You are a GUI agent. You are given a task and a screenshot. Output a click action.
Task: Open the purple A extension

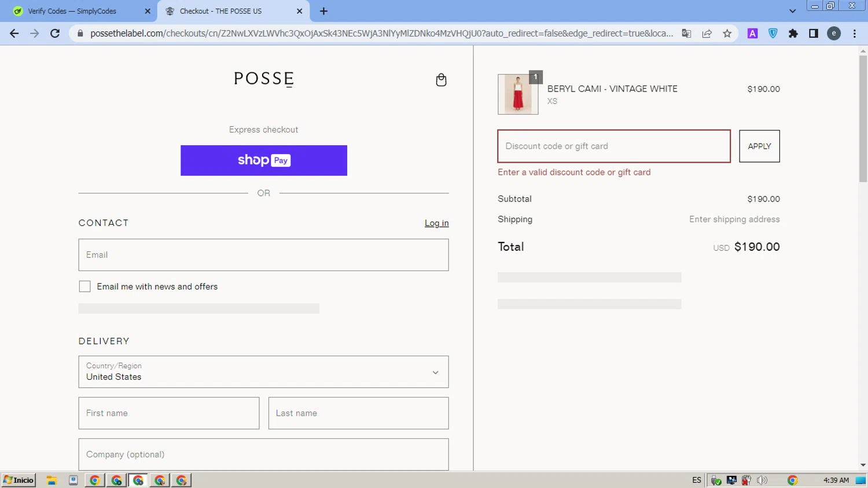752,34
